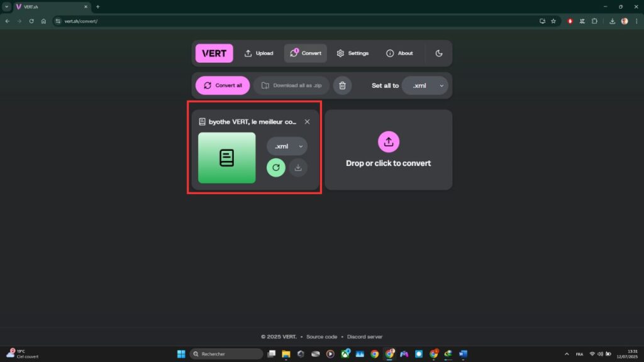Close the VERT.sh tab
The image size is (644, 362).
tap(86, 7)
